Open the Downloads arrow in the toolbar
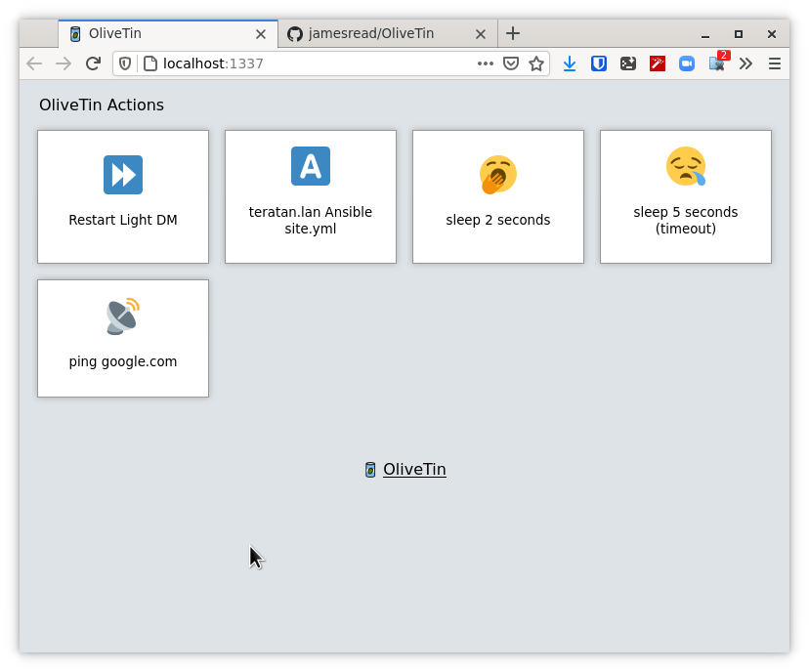Image resolution: width=809 pixels, height=672 pixels. tap(570, 63)
